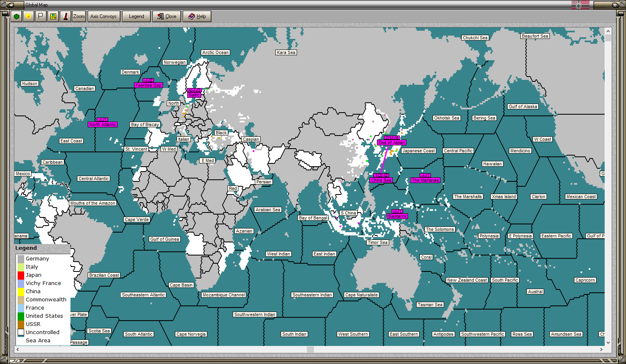Click the Uncontrolled white legend swatch
The image size is (626, 364).
click(21, 332)
